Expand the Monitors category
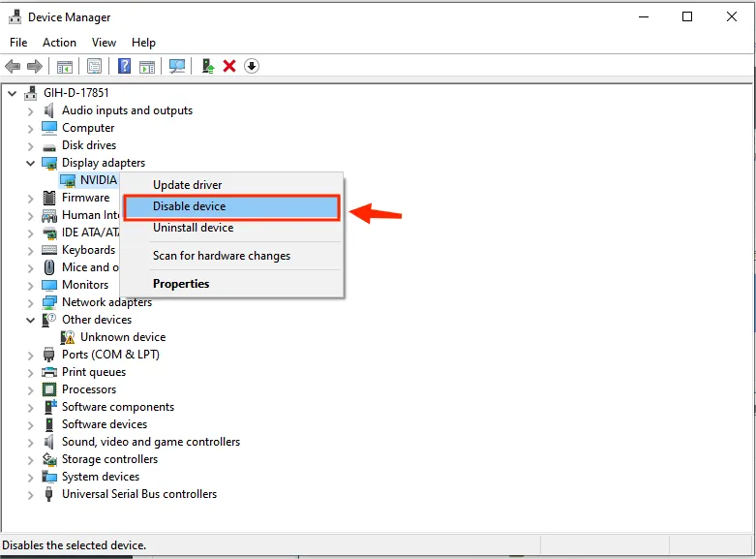The height and width of the screenshot is (559, 756). (x=30, y=286)
